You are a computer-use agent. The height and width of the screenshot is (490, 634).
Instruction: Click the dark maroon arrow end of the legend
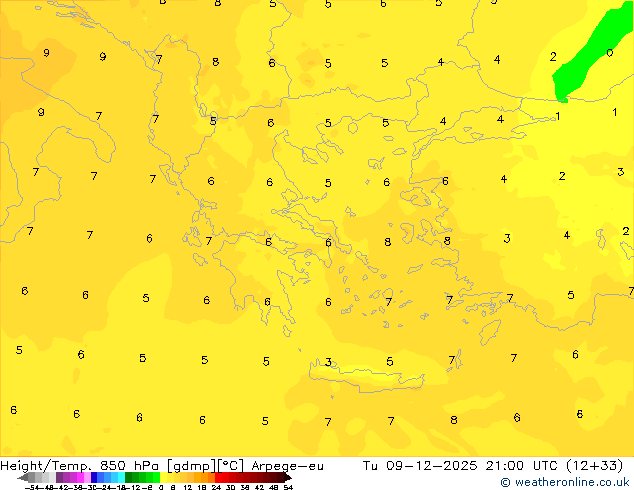(x=288, y=478)
